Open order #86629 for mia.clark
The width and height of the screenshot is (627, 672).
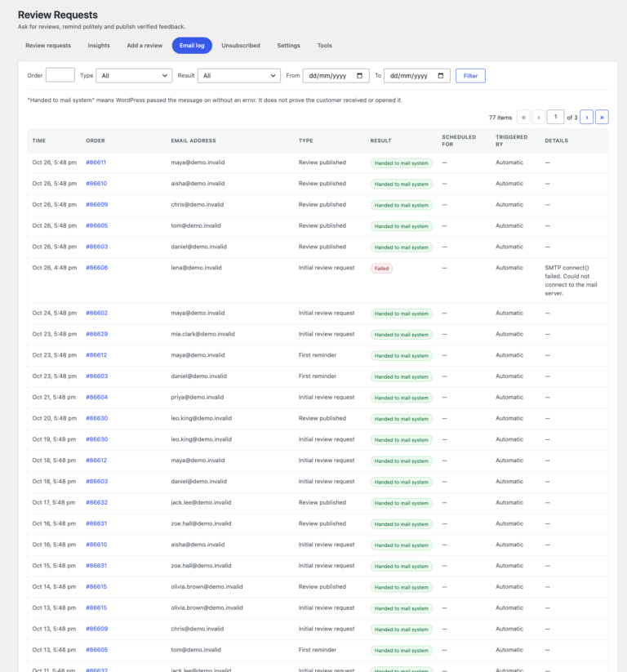[97, 334]
